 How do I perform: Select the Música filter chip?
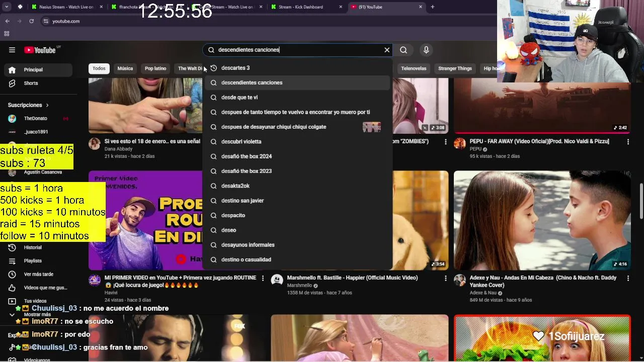tap(125, 68)
